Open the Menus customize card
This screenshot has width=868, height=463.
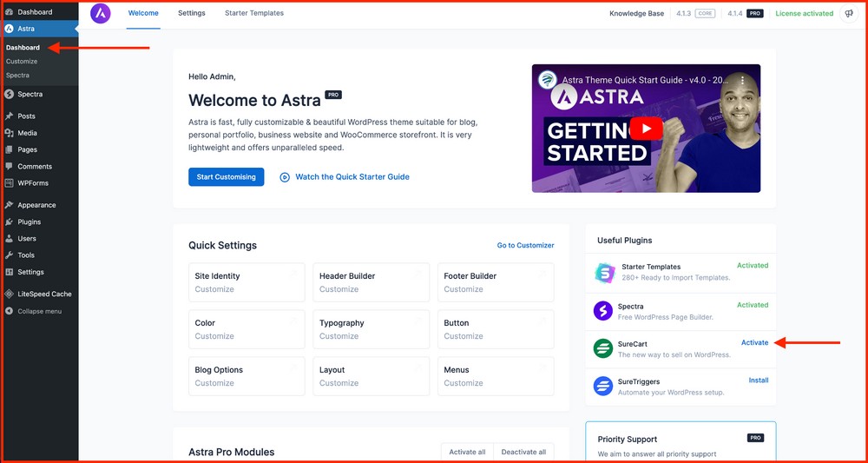[x=496, y=377]
